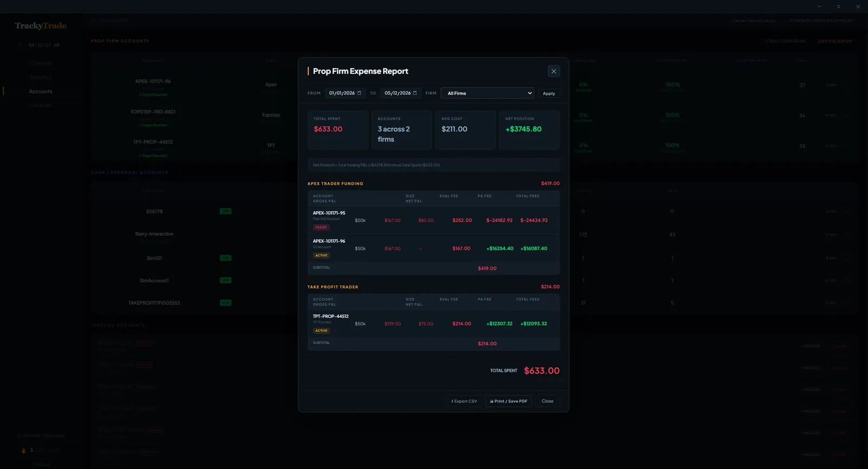
Task: Select account APEX-101171-96 in the report
Action: click(329, 241)
